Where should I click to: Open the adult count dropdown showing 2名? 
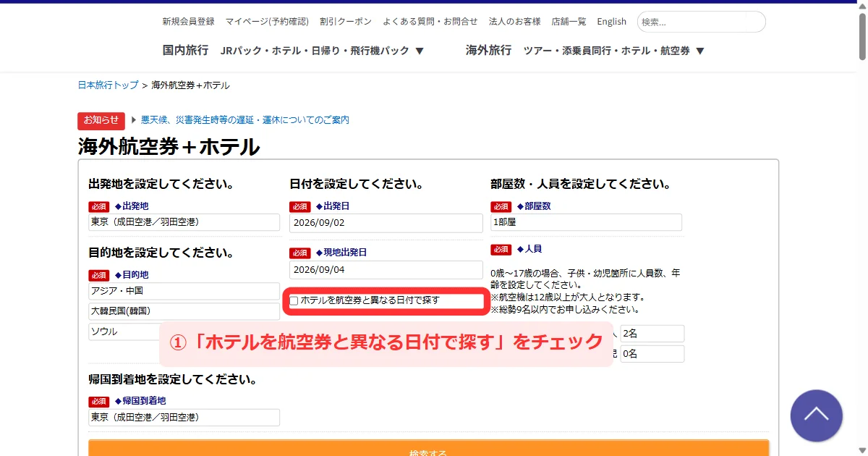(652, 334)
